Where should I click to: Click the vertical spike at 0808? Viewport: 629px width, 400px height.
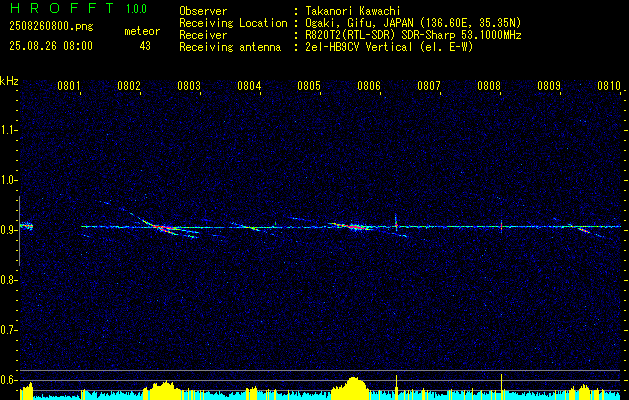click(x=501, y=226)
